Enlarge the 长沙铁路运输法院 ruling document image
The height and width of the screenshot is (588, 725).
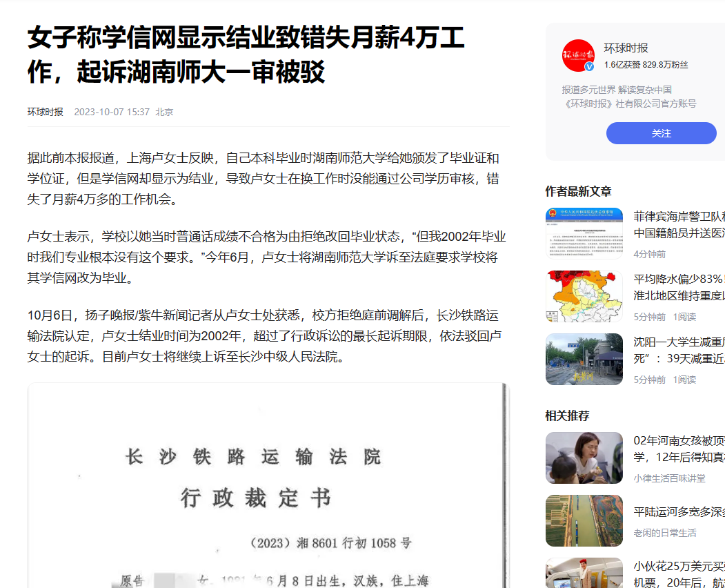tap(268, 485)
